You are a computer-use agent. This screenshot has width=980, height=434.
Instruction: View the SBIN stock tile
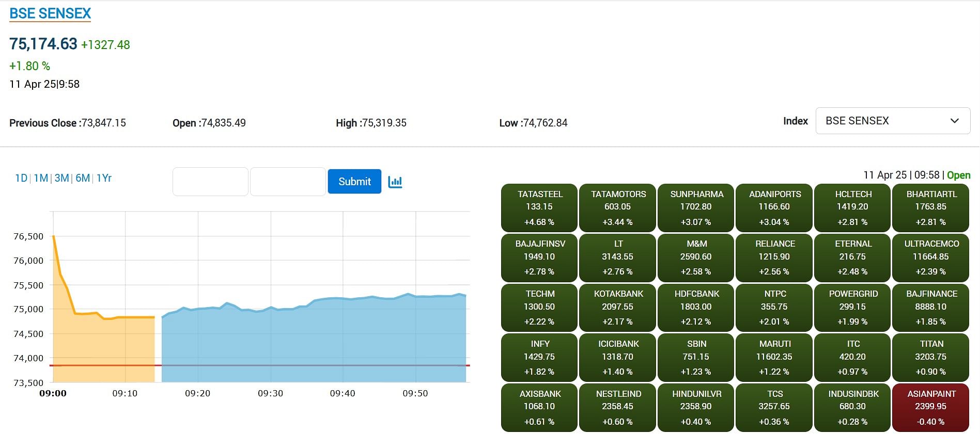696,358
